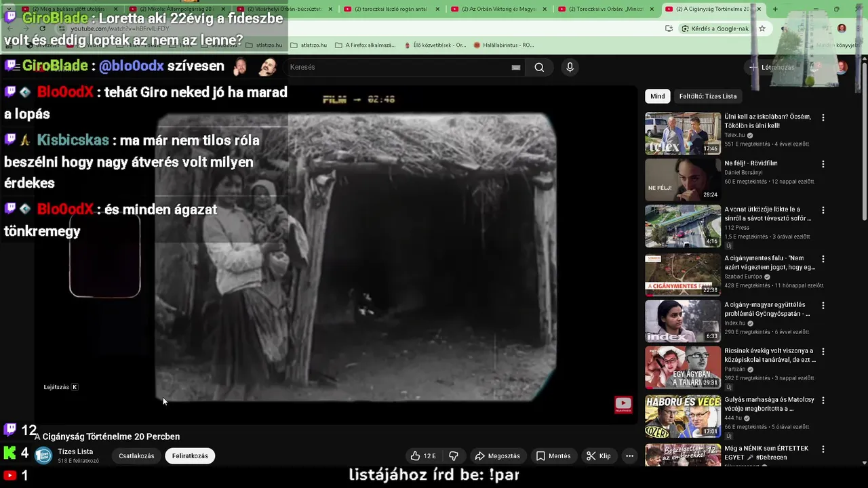The width and height of the screenshot is (868, 488).
Task: Open 'Élő közvetítések' bookmark
Action: click(x=435, y=45)
